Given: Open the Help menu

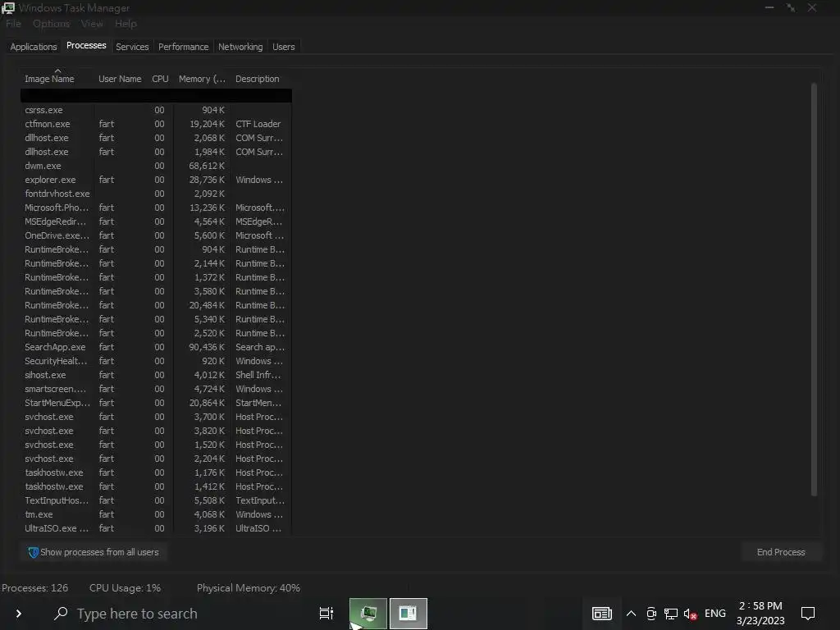Looking at the screenshot, I should [x=126, y=24].
